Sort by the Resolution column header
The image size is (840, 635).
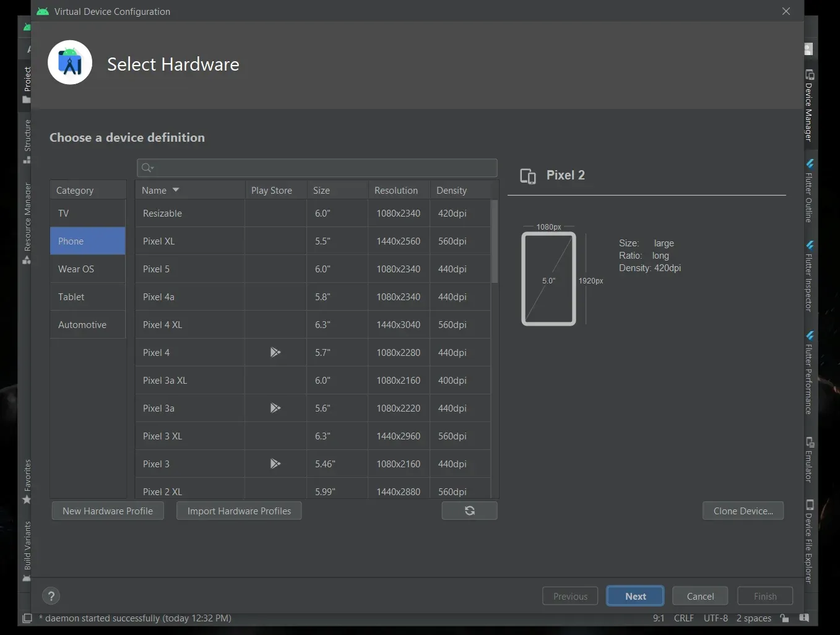pos(399,190)
